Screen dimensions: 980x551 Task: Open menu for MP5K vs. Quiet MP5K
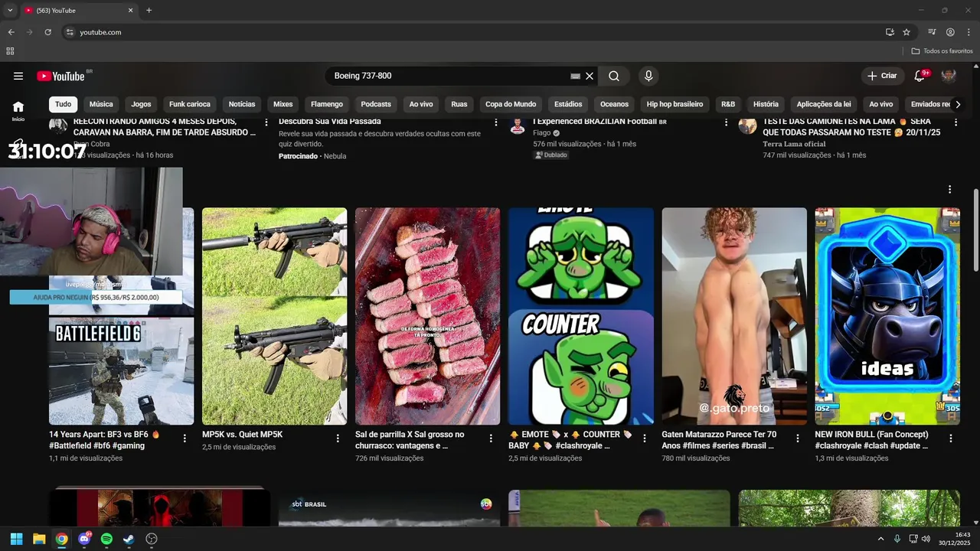point(338,439)
